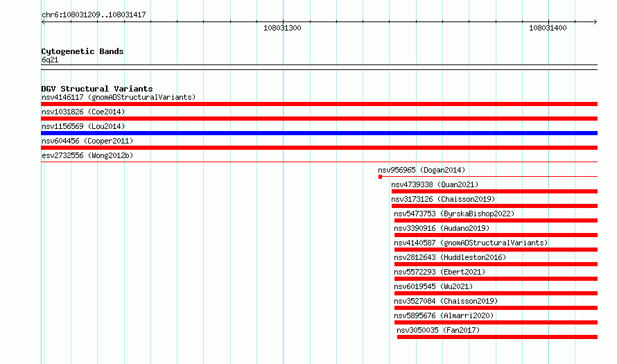617x364 pixels.
Task: Select the nsv5473753 (ByrskaBishop2022) label
Action: [454, 214]
